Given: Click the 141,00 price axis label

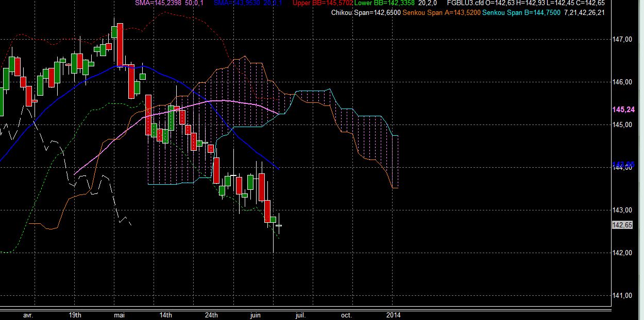Looking at the screenshot, I should (x=622, y=295).
